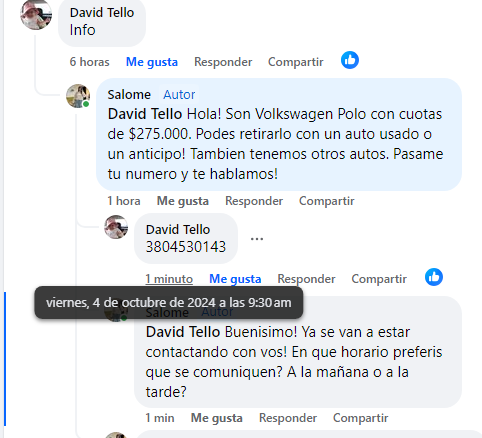Click the like reaction icon under David Tello's Info comment
This screenshot has width=482, height=438.
point(350,60)
